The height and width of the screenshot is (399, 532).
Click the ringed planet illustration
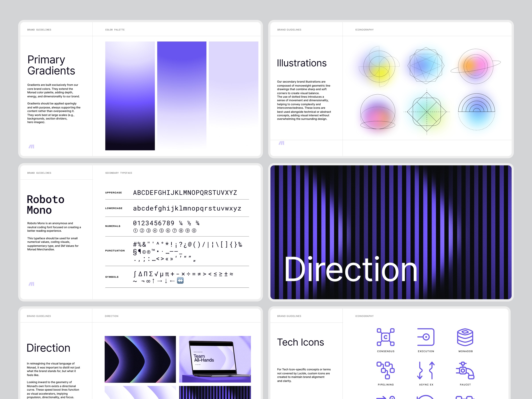click(475, 66)
